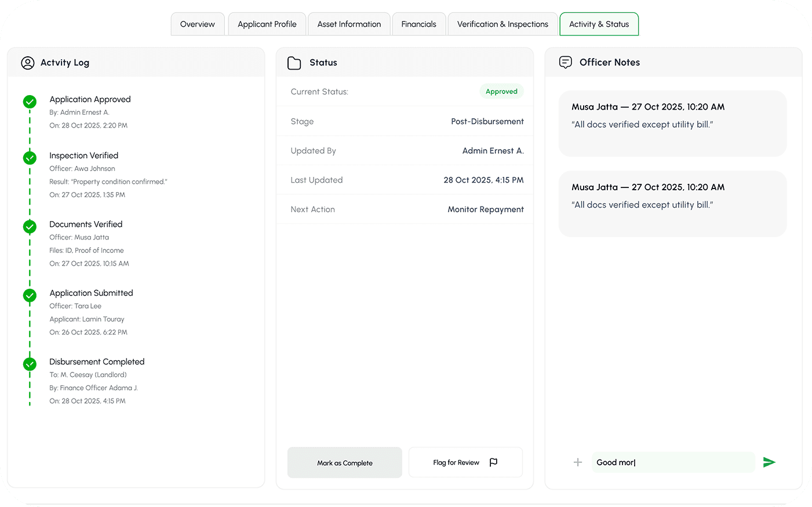Click "Files: ID, Proof of Income" text
The image size is (812, 507).
[x=86, y=251]
